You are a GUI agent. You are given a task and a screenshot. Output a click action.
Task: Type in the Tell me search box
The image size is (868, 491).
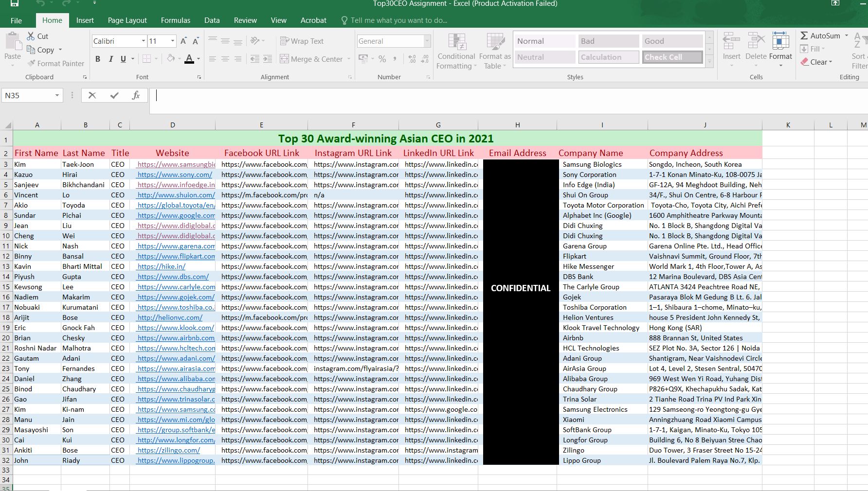coord(398,20)
